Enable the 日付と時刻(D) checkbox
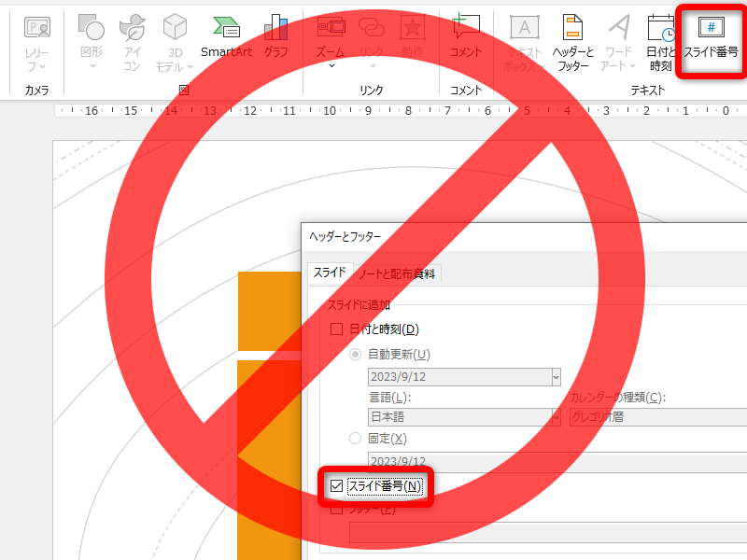The width and height of the screenshot is (747, 560). tap(337, 329)
